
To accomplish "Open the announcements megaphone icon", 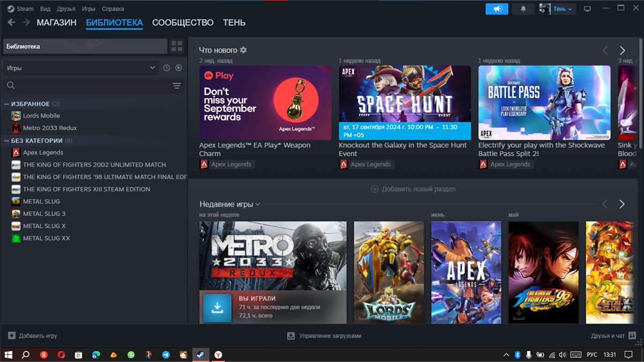I will [x=496, y=9].
